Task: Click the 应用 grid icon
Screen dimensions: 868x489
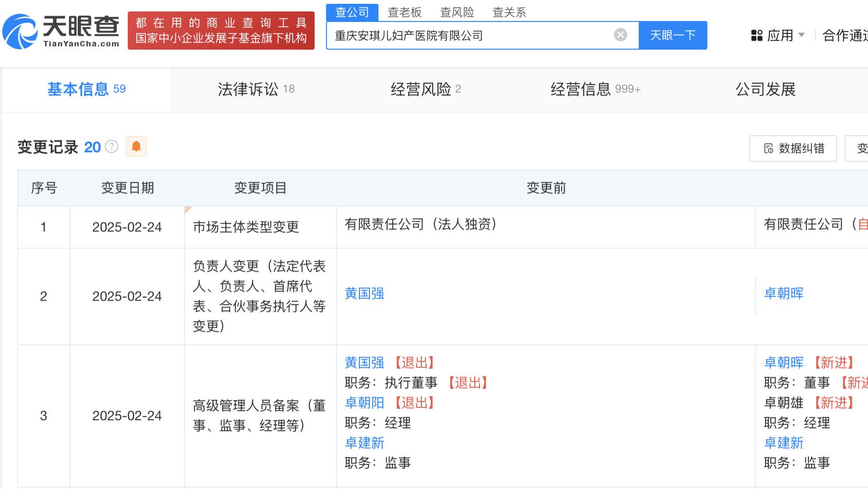Action: [x=756, y=35]
